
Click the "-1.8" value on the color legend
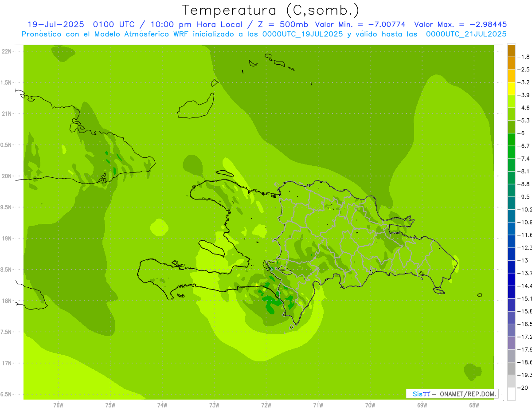click(524, 57)
